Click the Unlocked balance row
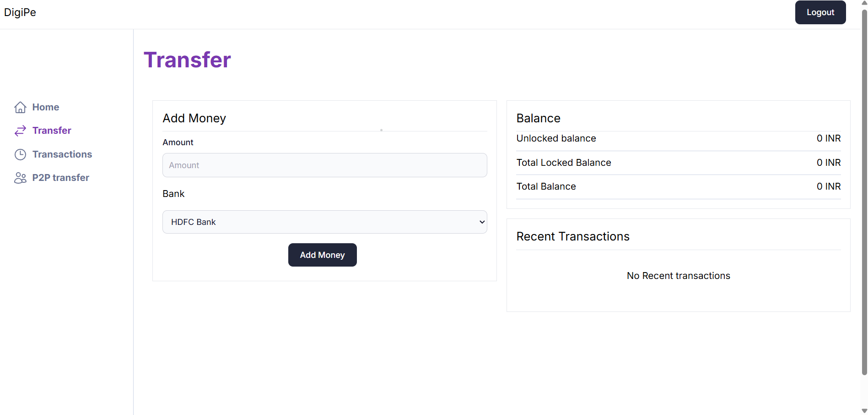Image resolution: width=868 pixels, height=415 pixels. 556,138
